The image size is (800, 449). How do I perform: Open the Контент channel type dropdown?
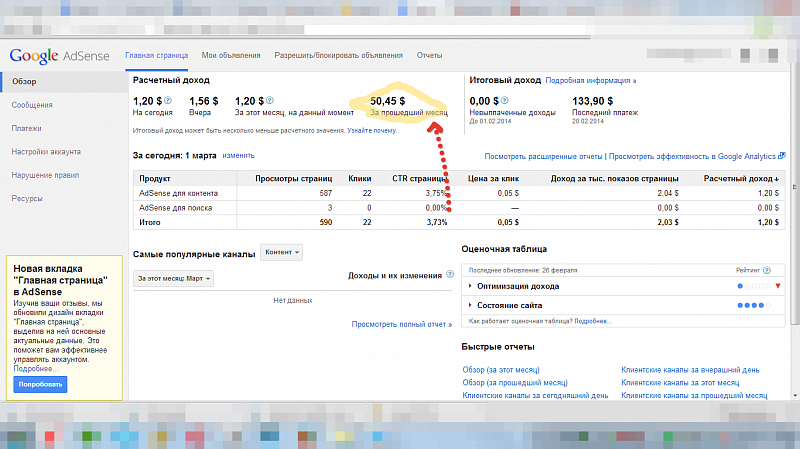pyautogui.click(x=281, y=253)
